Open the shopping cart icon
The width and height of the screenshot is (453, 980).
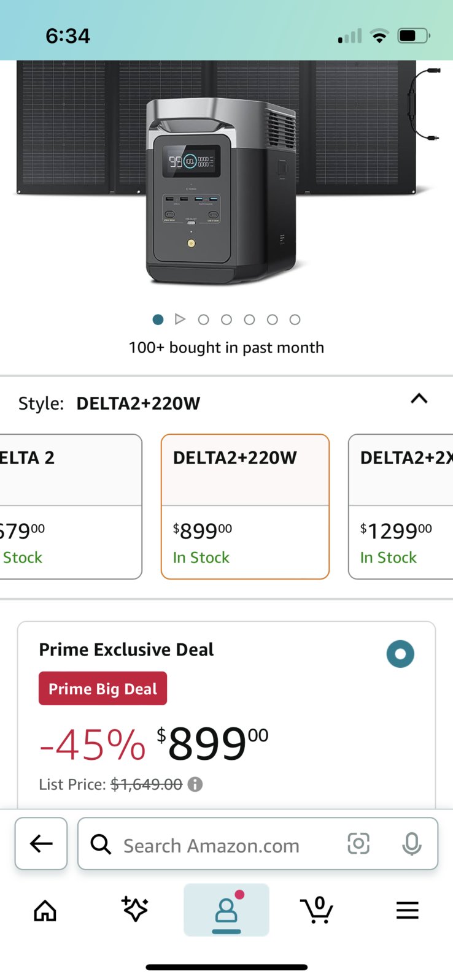coord(317,910)
